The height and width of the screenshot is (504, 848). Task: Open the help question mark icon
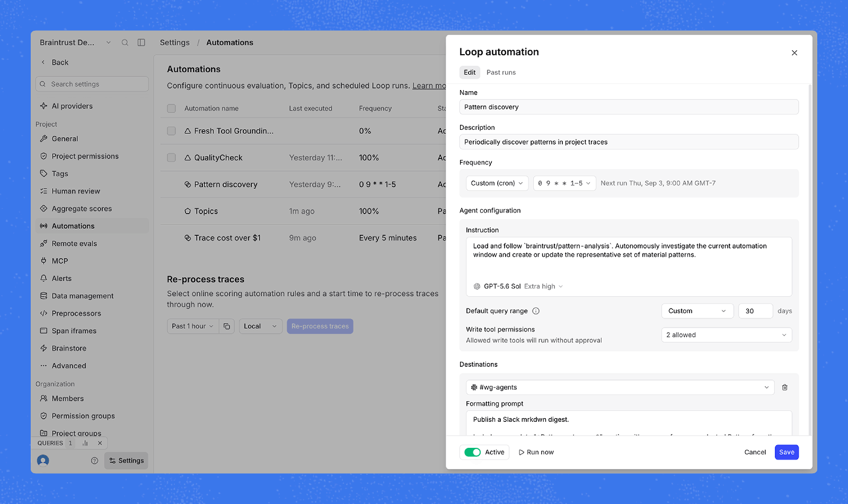[x=94, y=461]
